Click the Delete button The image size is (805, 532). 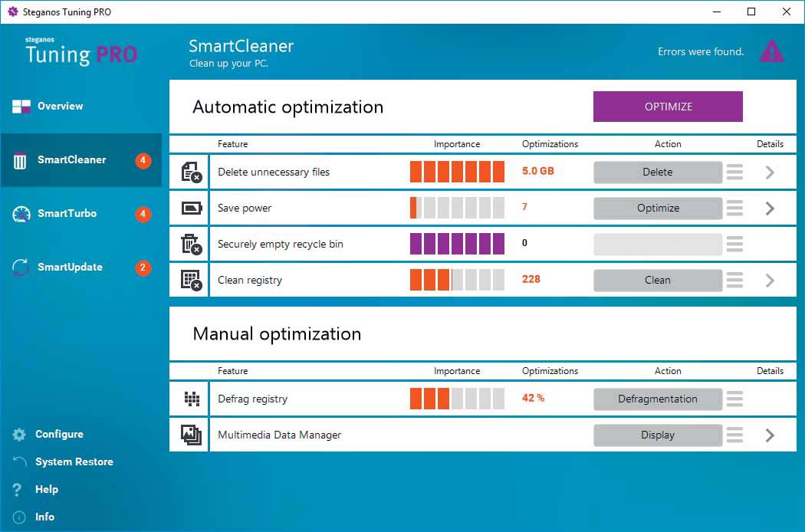click(658, 172)
